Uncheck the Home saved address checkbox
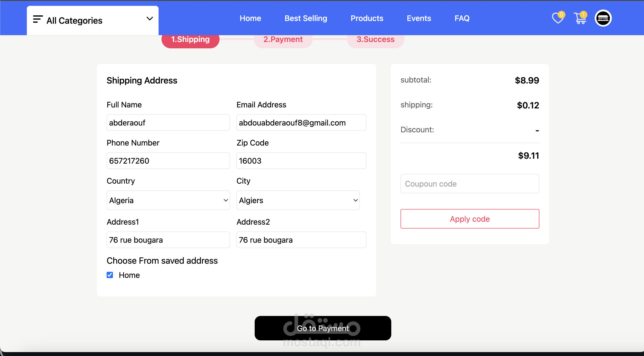Viewport: 644px width, 356px height. (x=110, y=275)
